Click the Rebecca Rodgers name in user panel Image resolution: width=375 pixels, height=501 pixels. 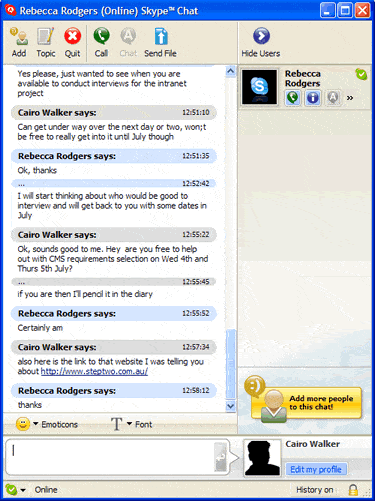click(x=302, y=78)
